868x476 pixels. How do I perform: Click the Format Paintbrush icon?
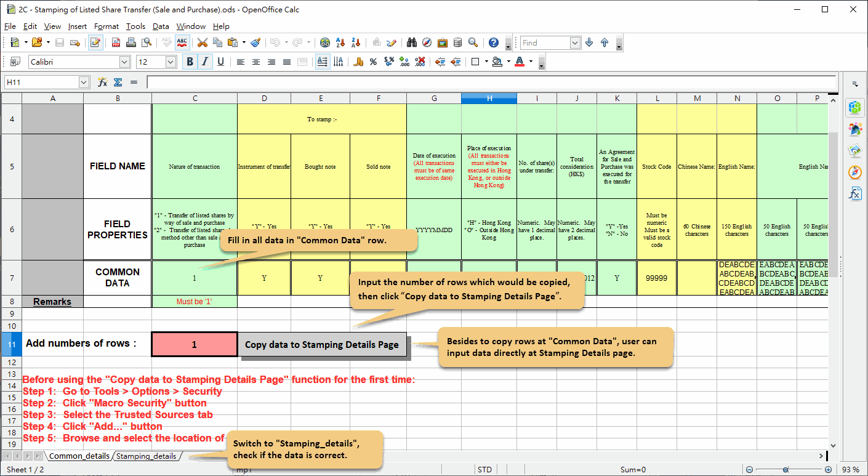coord(255,42)
